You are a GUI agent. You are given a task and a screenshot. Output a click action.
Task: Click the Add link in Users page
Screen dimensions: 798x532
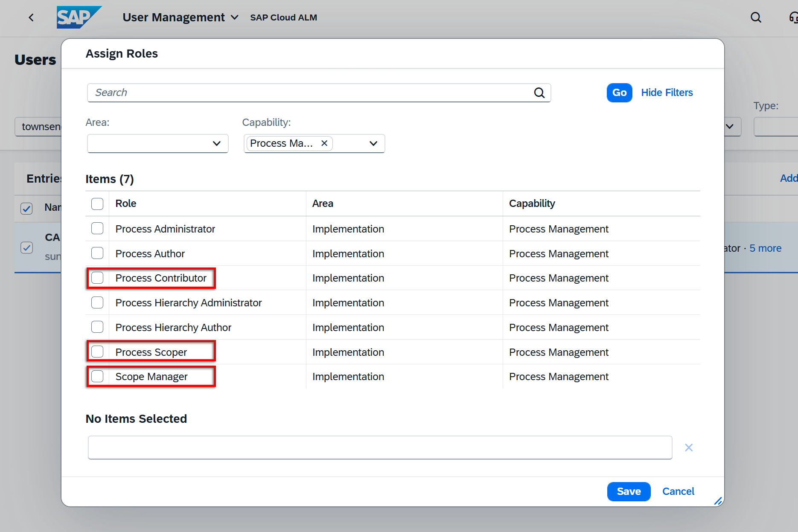[x=789, y=178]
